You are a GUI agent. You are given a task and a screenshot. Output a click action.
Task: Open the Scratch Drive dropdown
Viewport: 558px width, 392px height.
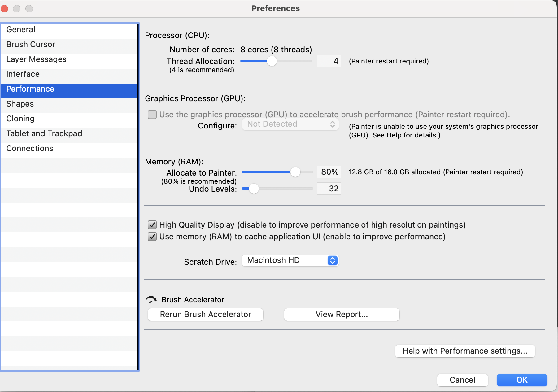[290, 260]
